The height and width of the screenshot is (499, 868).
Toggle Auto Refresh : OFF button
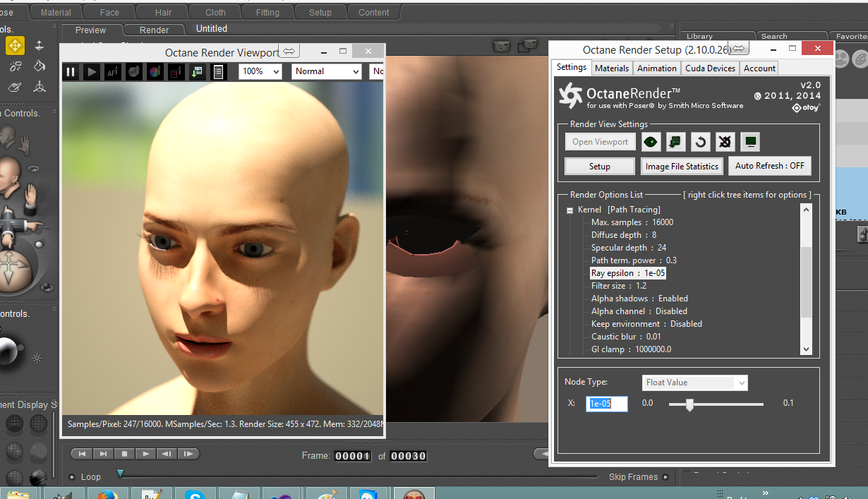click(769, 166)
